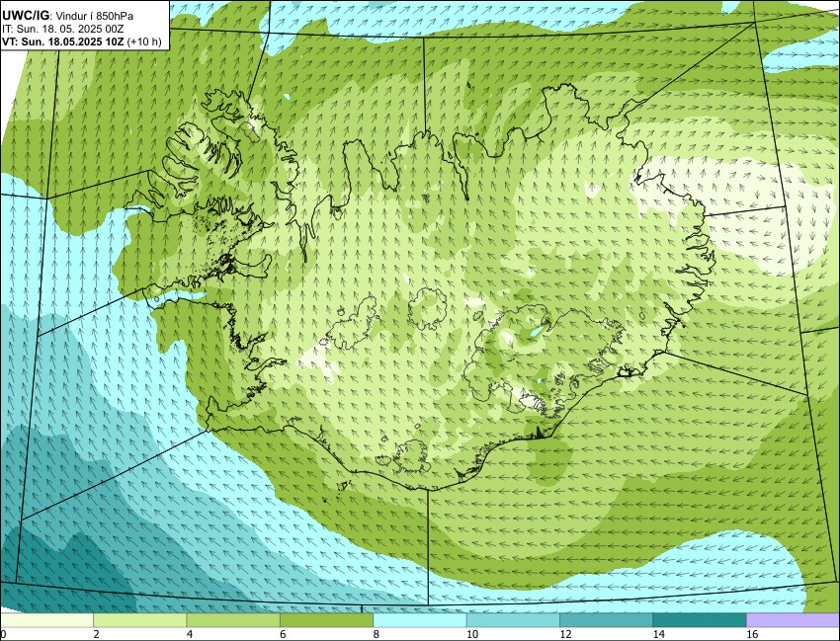Image resolution: width=840 pixels, height=641 pixels.
Task: Select the 2–4 light green legend swatch
Action: (x=139, y=620)
